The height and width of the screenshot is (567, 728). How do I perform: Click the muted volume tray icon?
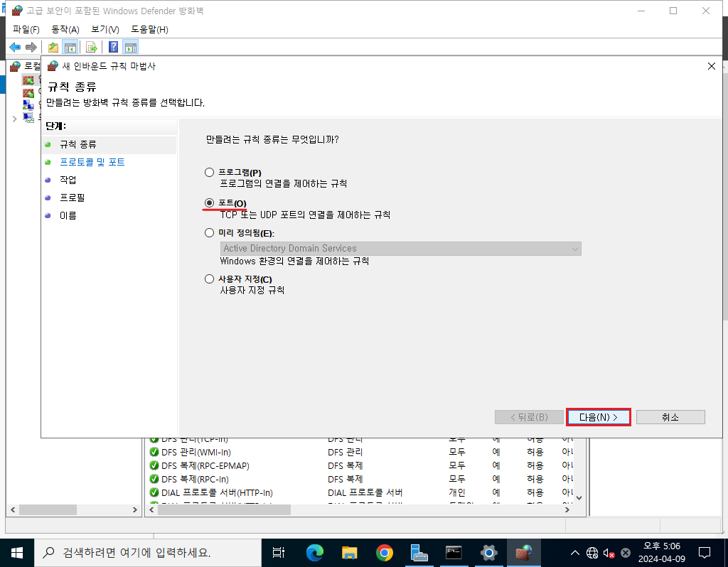(609, 553)
